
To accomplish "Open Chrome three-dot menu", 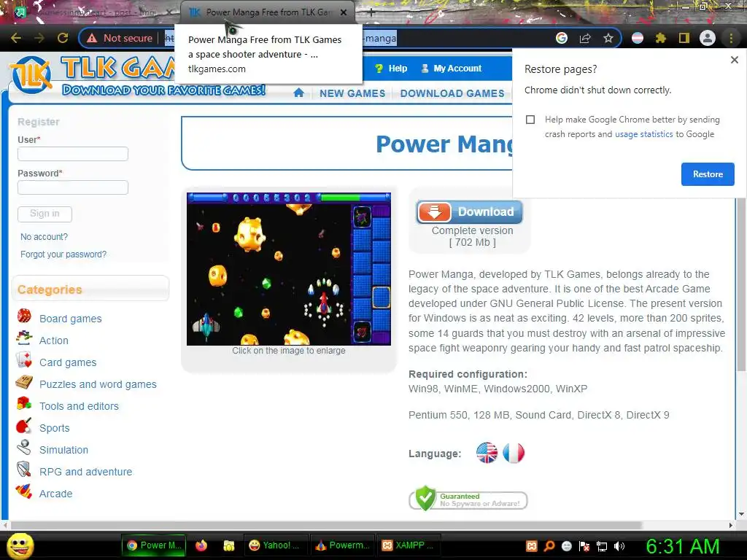I will click(x=731, y=38).
